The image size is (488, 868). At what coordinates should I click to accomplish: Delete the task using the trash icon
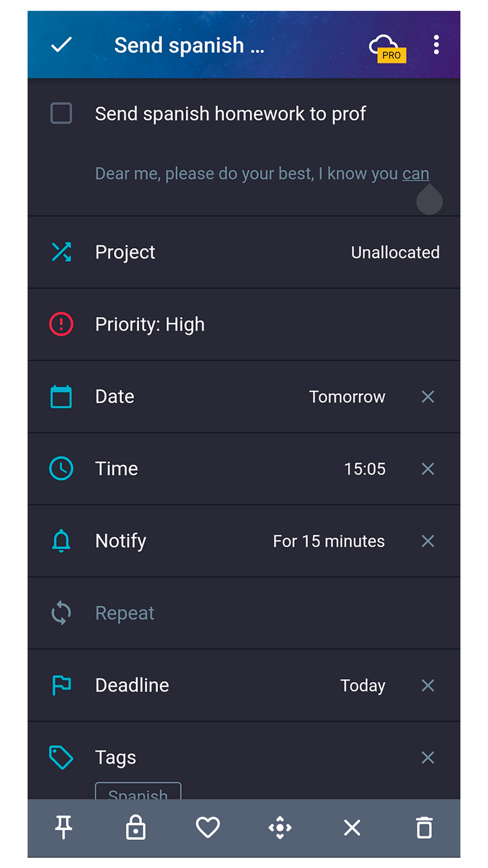tap(424, 828)
